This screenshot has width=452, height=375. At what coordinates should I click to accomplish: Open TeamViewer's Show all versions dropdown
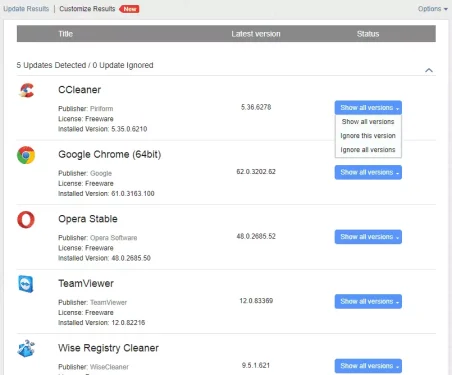(x=368, y=301)
